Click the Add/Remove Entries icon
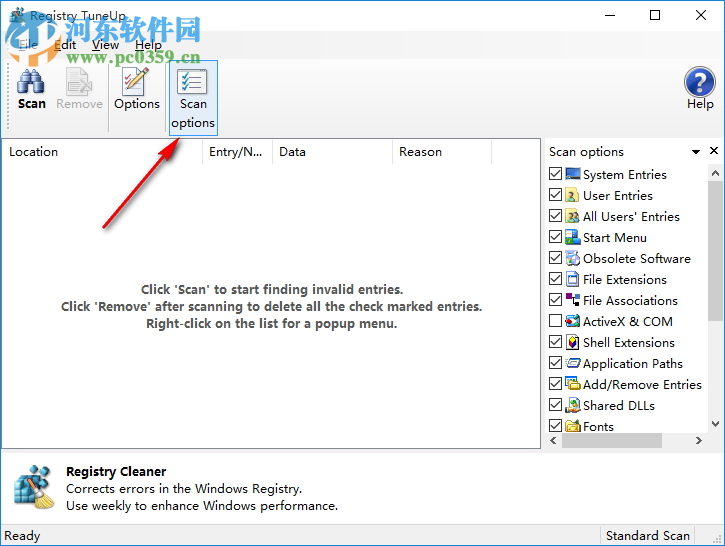Viewport: 725px width, 546px height. pos(572,384)
